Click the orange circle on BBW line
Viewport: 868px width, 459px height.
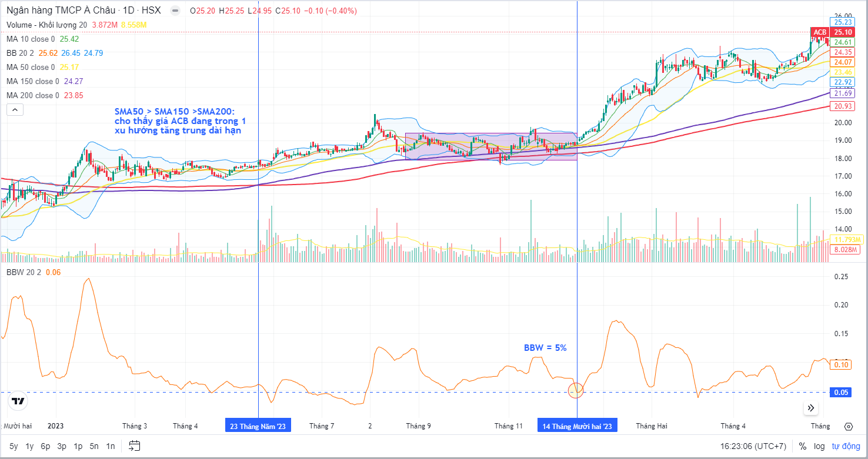[576, 390]
